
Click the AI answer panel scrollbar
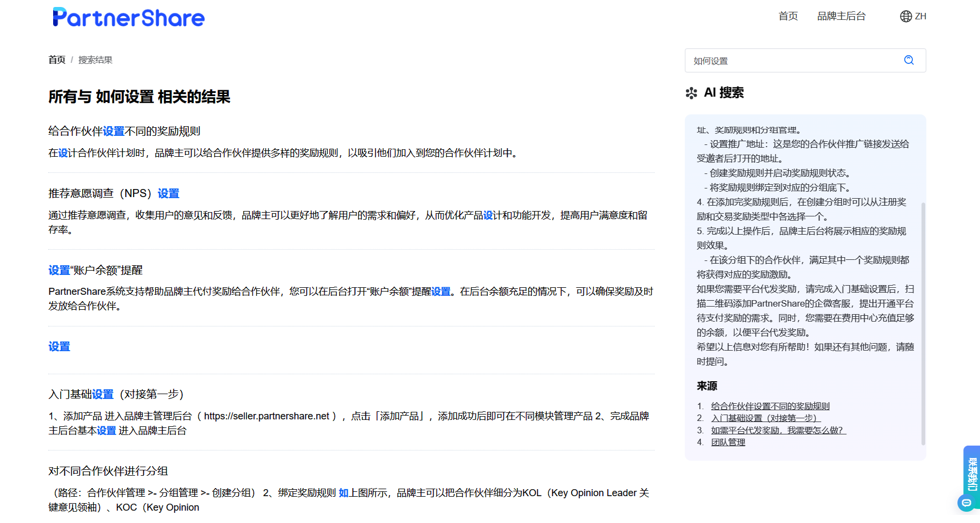pyautogui.click(x=923, y=322)
